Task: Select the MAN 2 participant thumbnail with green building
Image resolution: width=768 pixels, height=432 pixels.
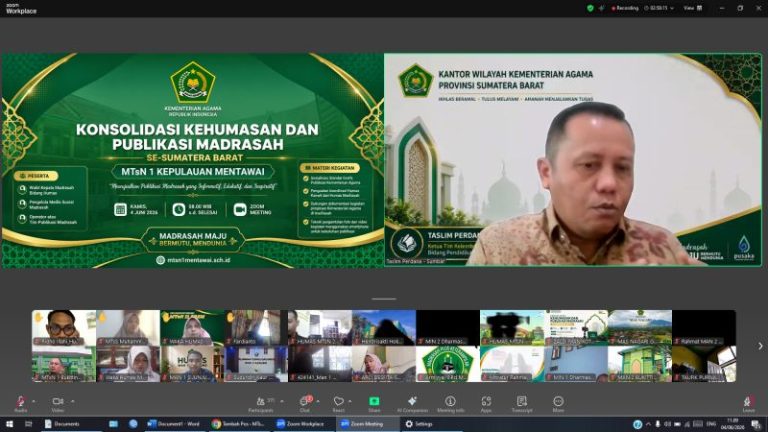Action: [x=640, y=364]
